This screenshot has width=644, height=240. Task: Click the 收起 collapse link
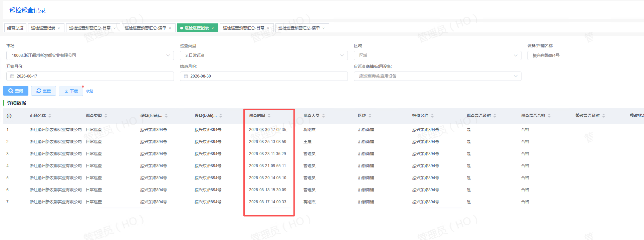pyautogui.click(x=89, y=91)
